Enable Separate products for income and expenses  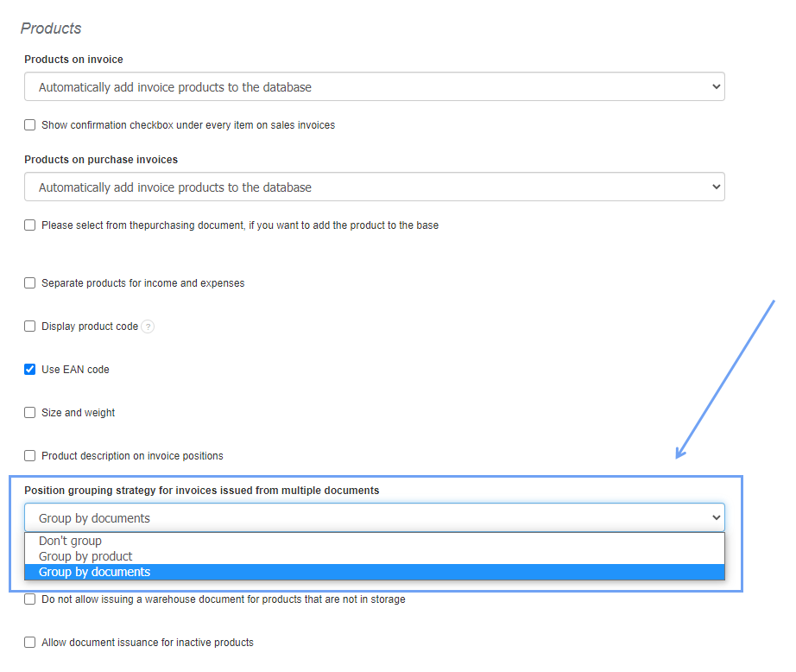click(x=30, y=283)
